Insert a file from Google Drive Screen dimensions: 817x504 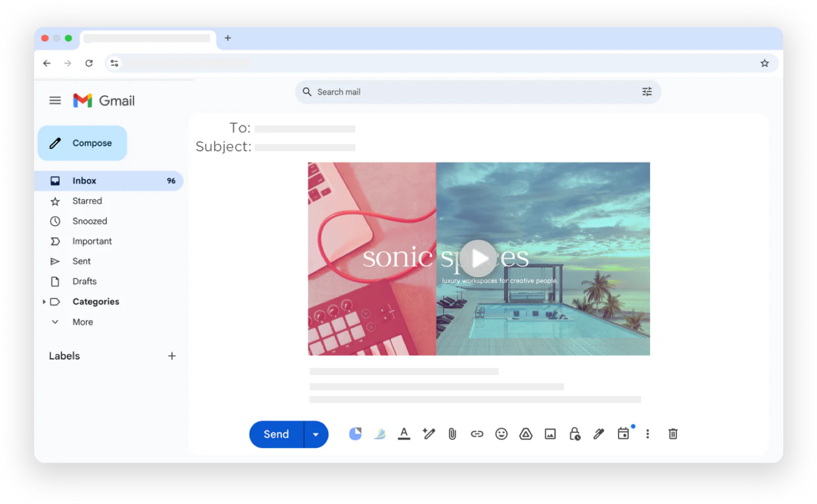point(525,434)
